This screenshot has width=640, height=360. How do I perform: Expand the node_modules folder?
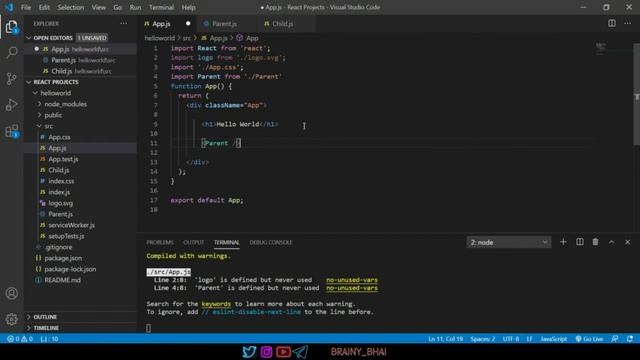[x=40, y=104]
